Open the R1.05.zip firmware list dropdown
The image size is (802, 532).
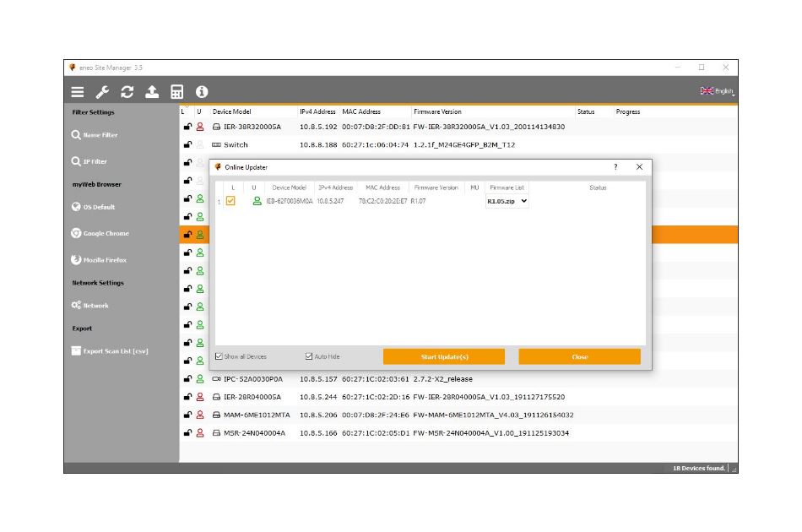[507, 201]
